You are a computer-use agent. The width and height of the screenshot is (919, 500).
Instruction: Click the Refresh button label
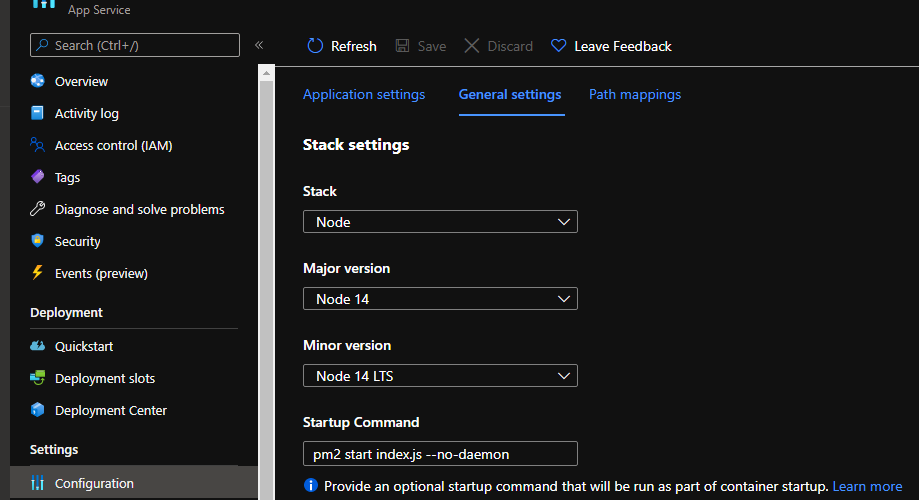tap(353, 46)
